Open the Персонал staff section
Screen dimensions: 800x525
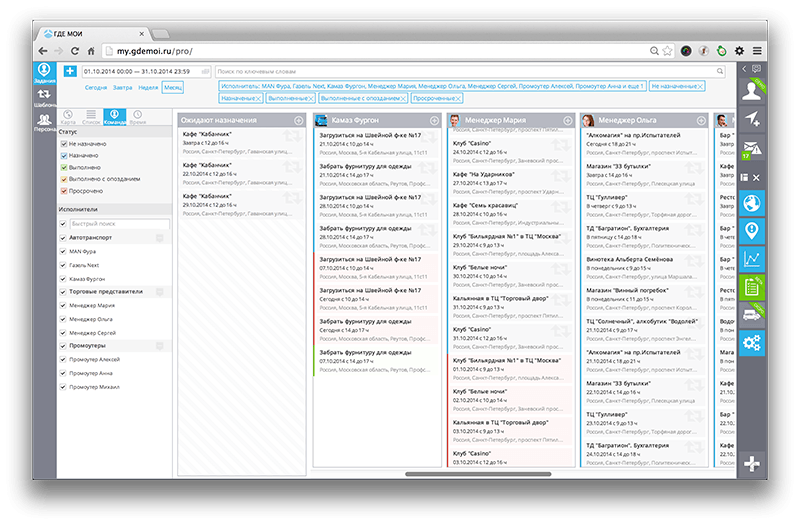coord(44,122)
